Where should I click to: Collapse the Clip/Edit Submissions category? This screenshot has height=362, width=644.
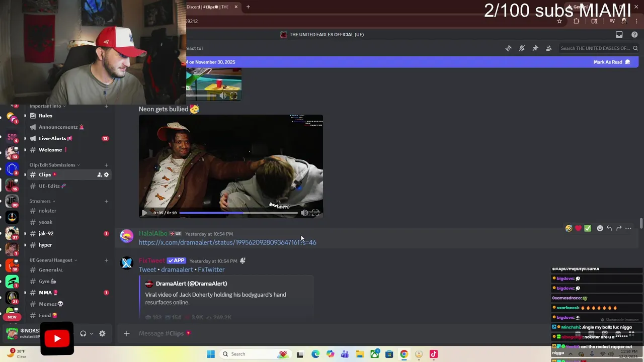pyautogui.click(x=54, y=165)
